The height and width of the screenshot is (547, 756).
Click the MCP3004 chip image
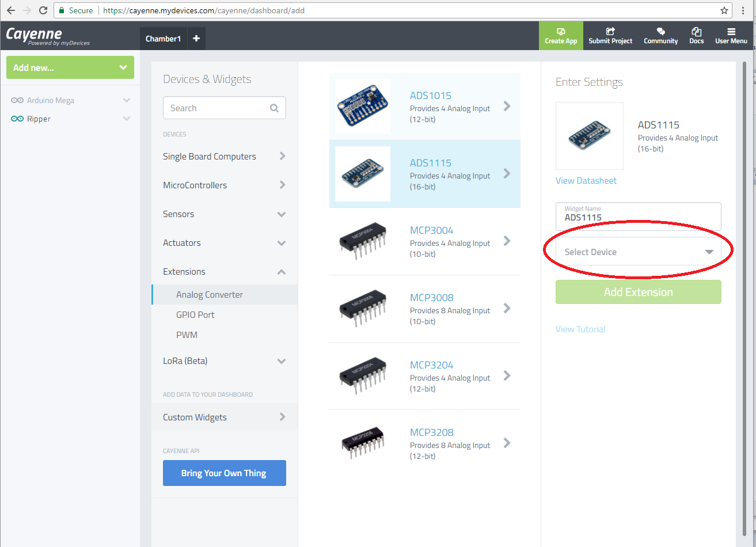click(x=363, y=241)
